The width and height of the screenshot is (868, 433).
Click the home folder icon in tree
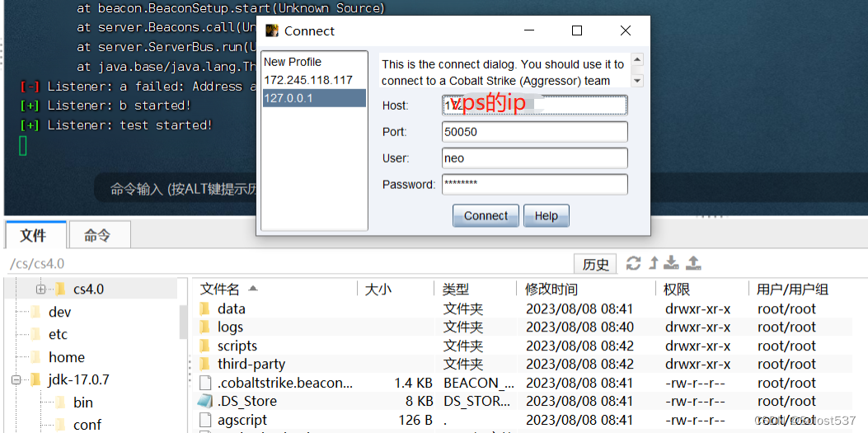pos(36,357)
